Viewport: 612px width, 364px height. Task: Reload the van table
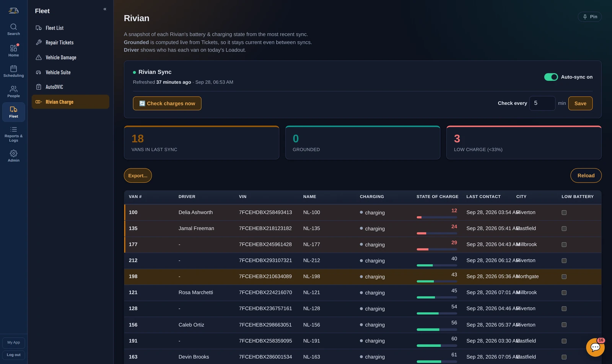(586, 175)
